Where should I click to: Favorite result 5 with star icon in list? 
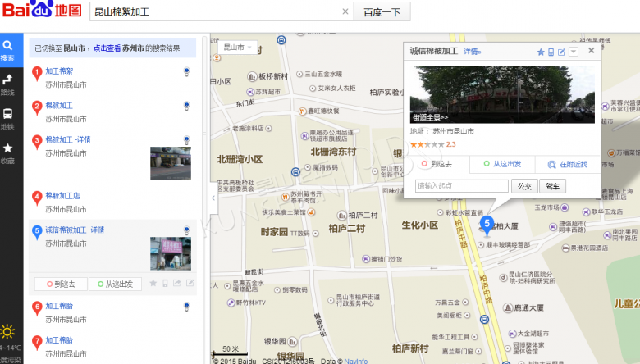coord(153,284)
